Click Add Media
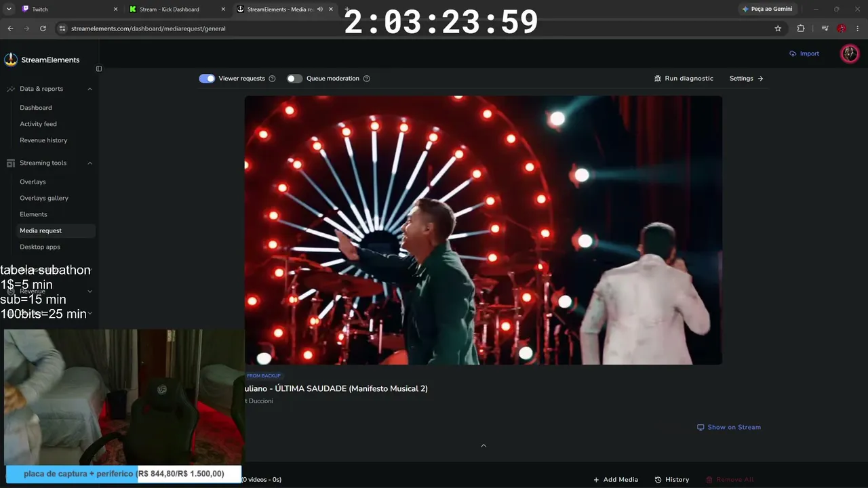Image resolution: width=868 pixels, height=488 pixels. click(616, 480)
